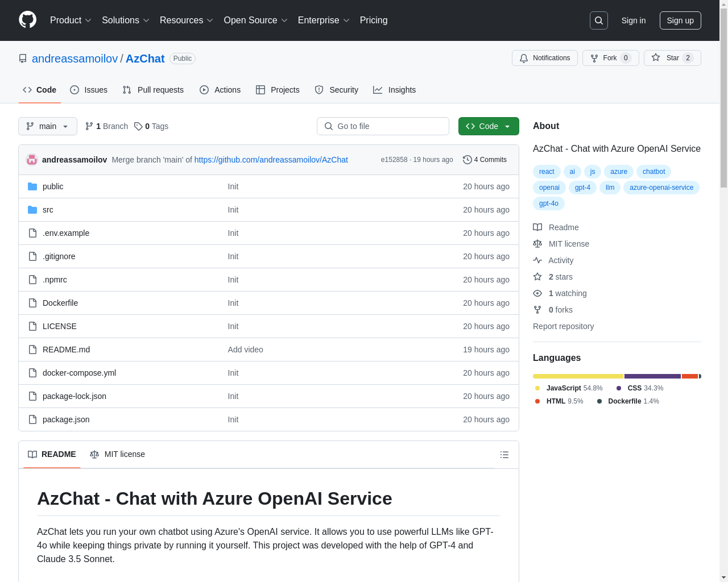Click the purple CSS language bar segment

(652, 376)
